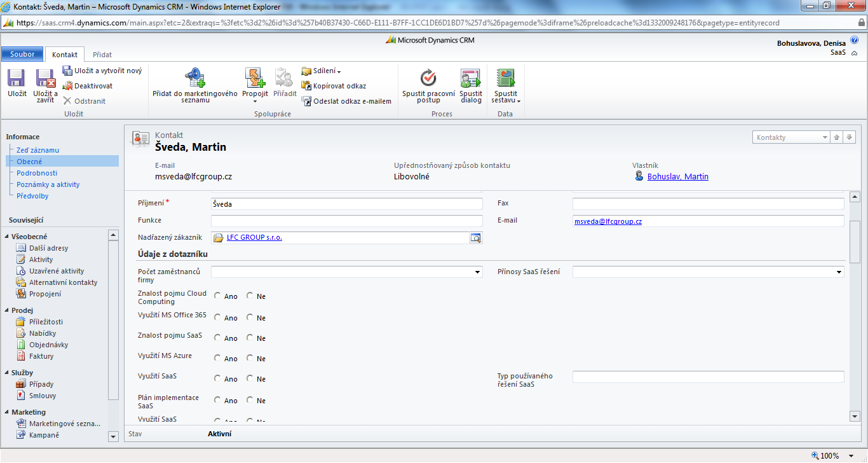
Task: Click the help question mark icon
Action: coord(854,40)
